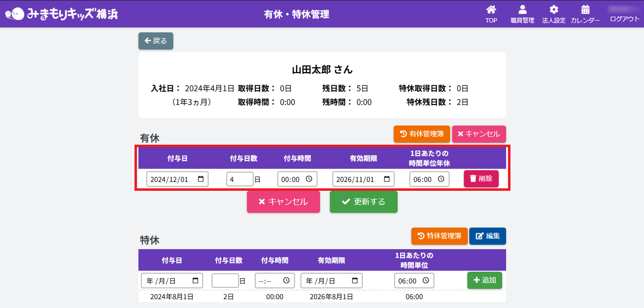The width and height of the screenshot is (644, 308).
Task: Click ログアウト in the header
Action: click(624, 19)
